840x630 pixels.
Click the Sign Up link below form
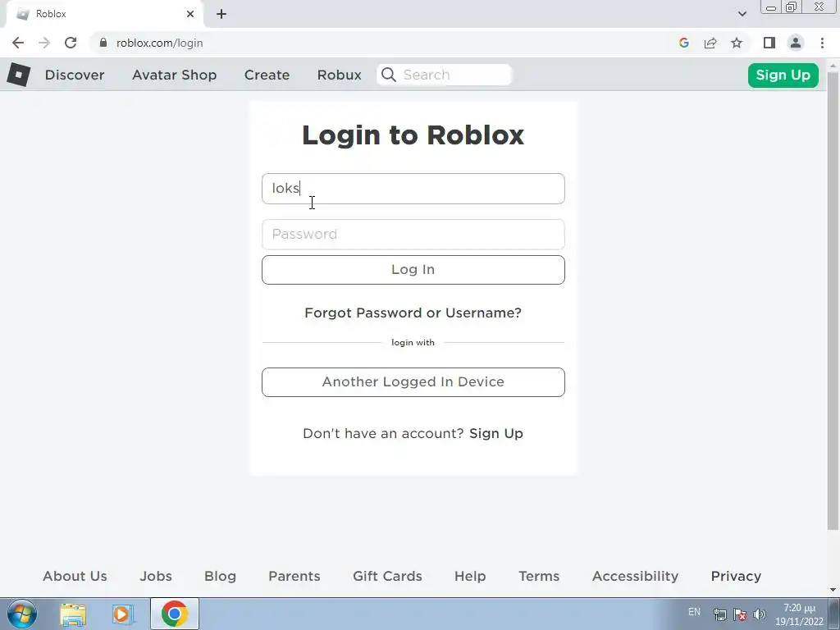(496, 433)
